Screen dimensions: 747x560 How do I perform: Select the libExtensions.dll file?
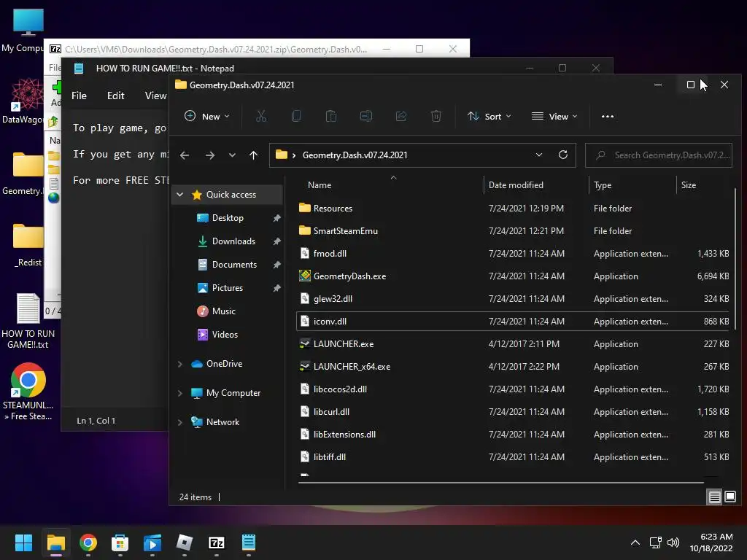coord(344,435)
